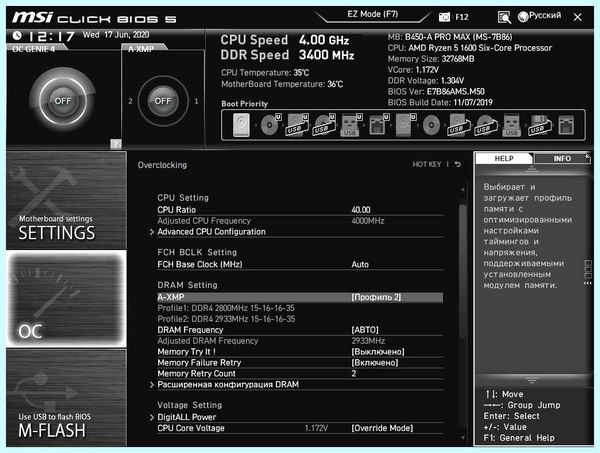Click the F12 screenshot label

pyautogui.click(x=461, y=17)
